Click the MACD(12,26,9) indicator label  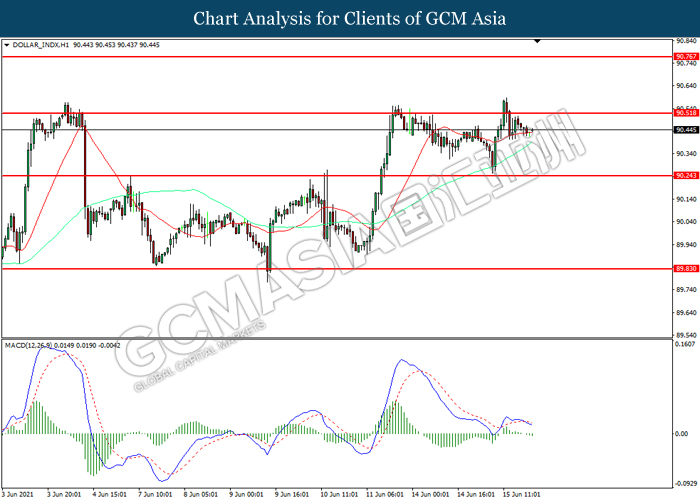28,346
